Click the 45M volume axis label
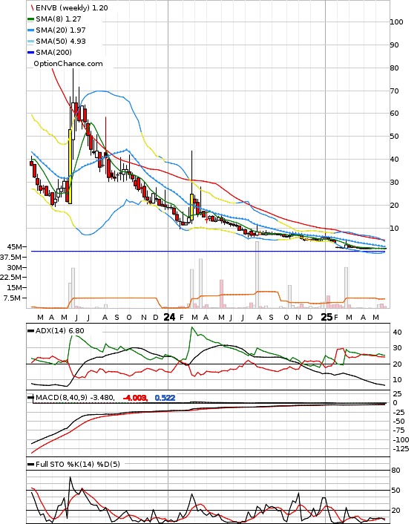 14,246
